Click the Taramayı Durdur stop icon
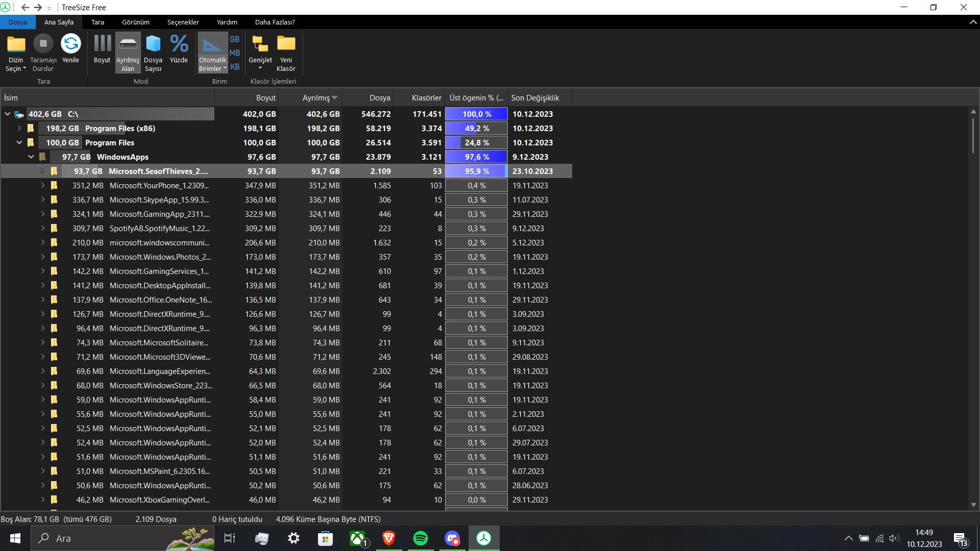Image resolution: width=980 pixels, height=551 pixels. point(43,44)
